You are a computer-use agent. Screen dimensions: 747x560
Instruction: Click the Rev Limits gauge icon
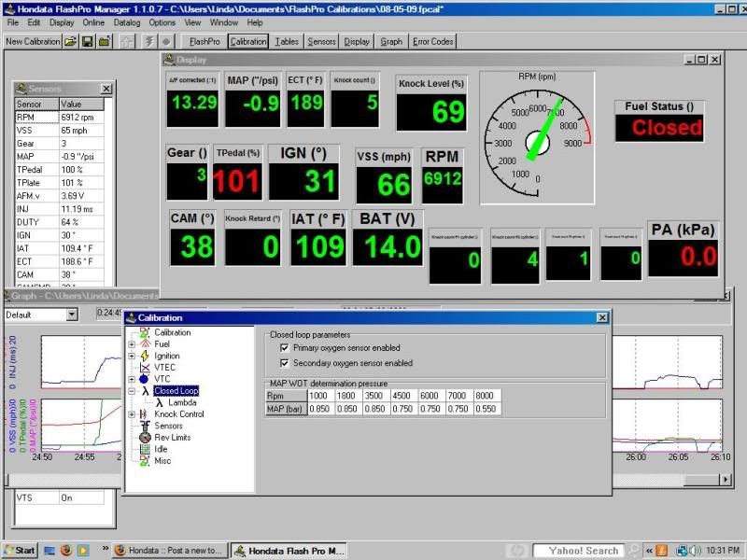pos(145,437)
